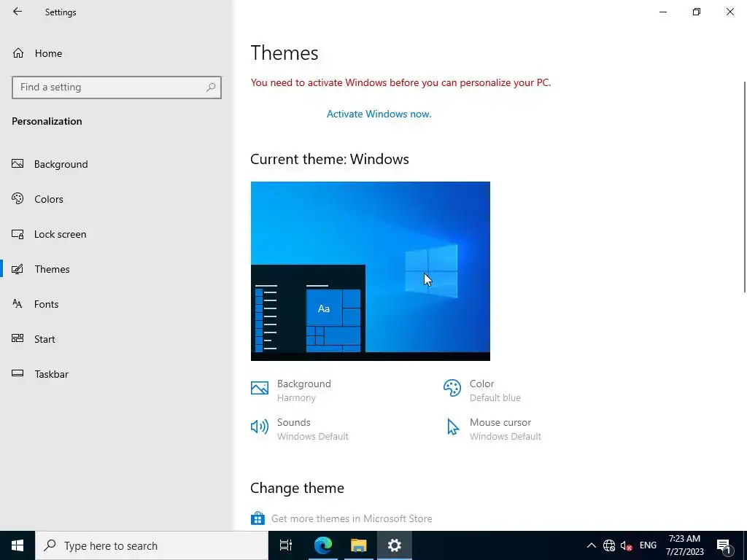Open Task View from the taskbar

click(x=286, y=545)
